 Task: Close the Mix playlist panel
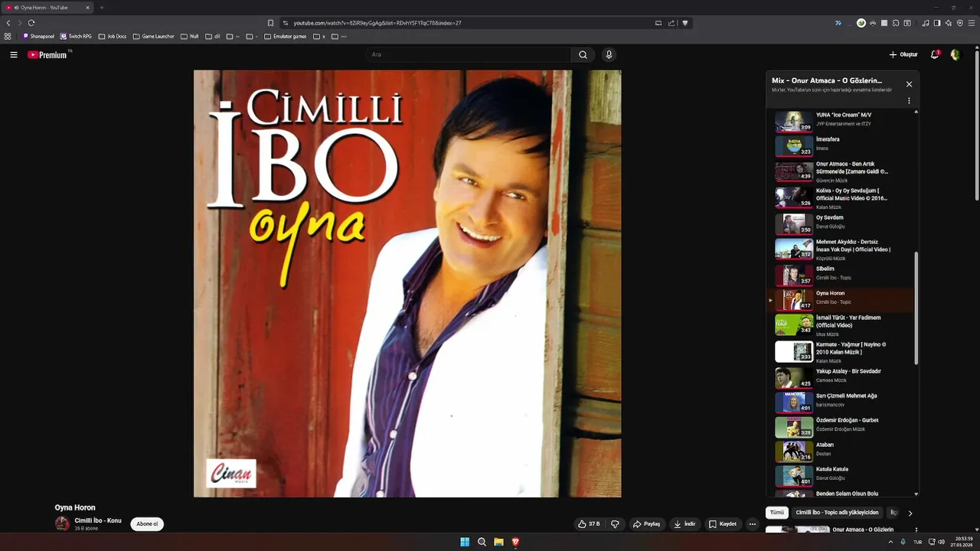pyautogui.click(x=909, y=84)
